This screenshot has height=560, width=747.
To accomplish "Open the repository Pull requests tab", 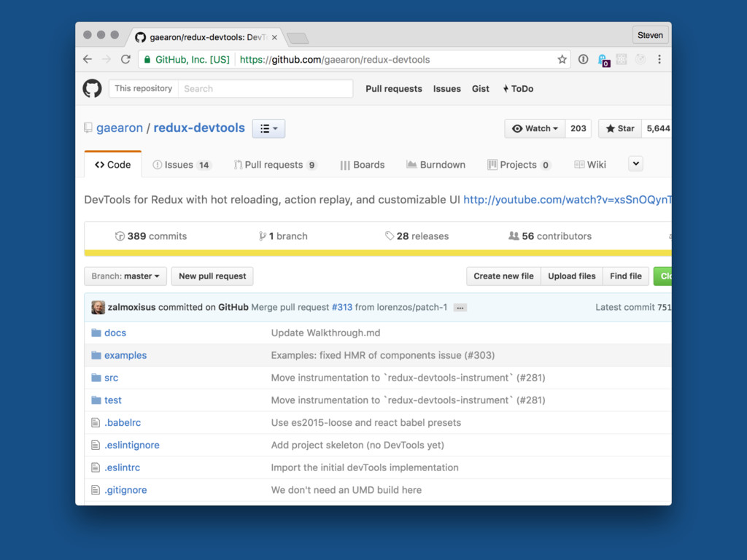I will pyautogui.click(x=275, y=165).
